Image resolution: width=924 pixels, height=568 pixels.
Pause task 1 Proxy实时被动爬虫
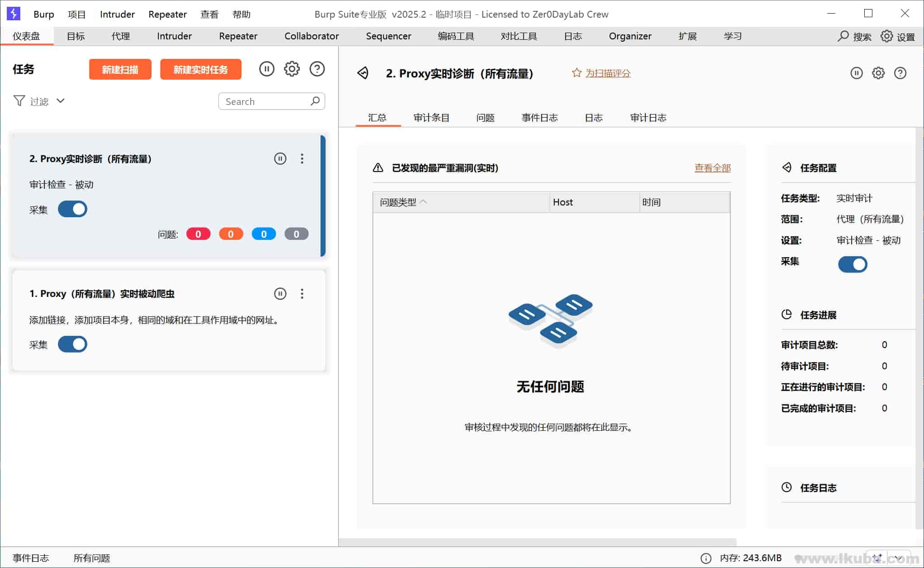pyautogui.click(x=280, y=294)
